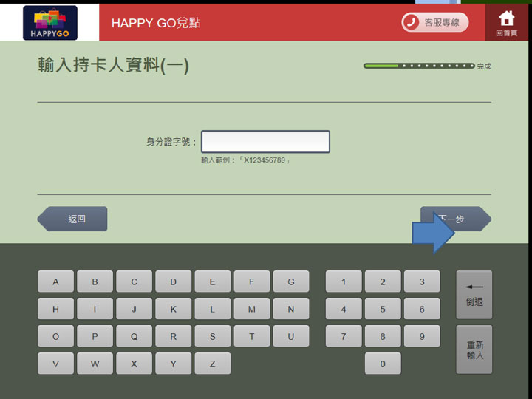The image size is (532, 399).
Task: Tap number key 2
Action: coord(383,282)
